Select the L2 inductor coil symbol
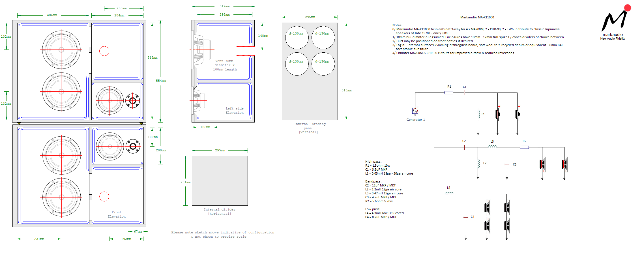 [x=478, y=164]
